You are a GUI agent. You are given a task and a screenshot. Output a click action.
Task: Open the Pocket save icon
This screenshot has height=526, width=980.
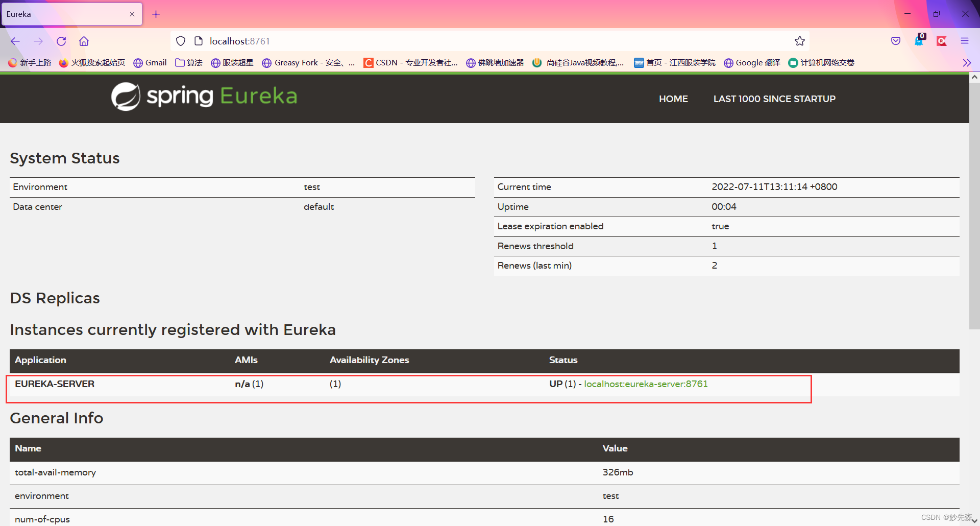(x=896, y=41)
